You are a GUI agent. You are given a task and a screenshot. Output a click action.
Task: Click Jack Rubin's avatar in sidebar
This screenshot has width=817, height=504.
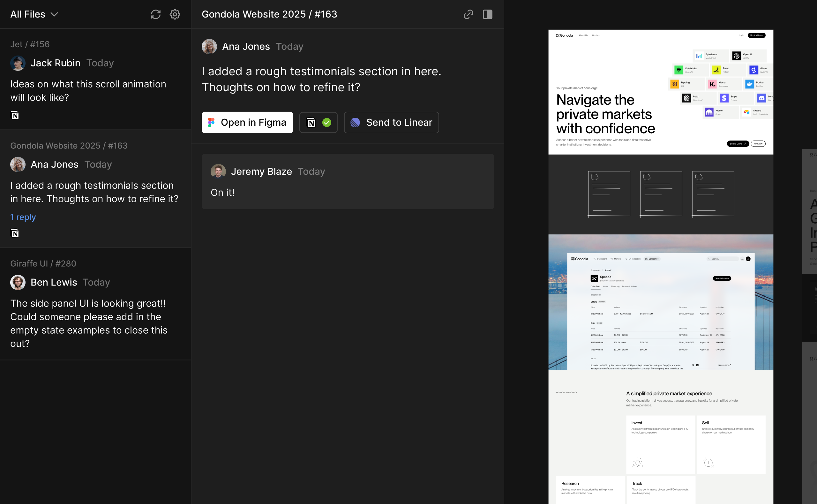pyautogui.click(x=18, y=63)
